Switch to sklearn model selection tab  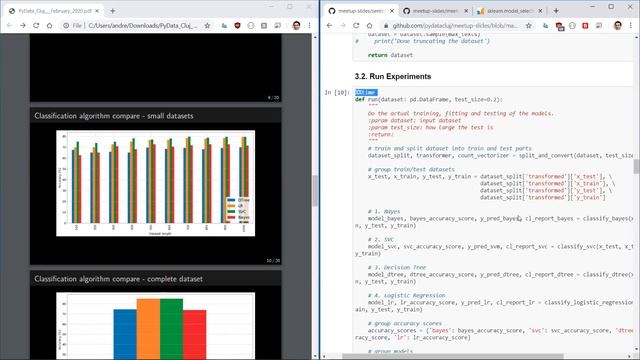click(x=510, y=11)
